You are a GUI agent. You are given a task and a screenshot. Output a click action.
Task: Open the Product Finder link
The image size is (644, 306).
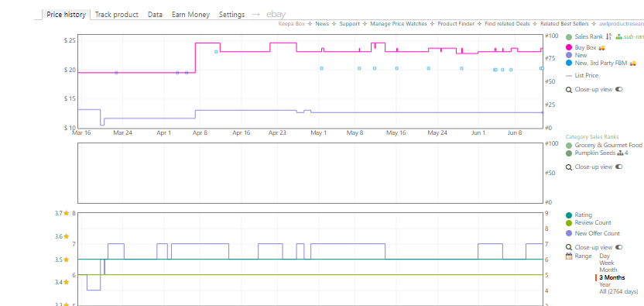[x=456, y=24]
